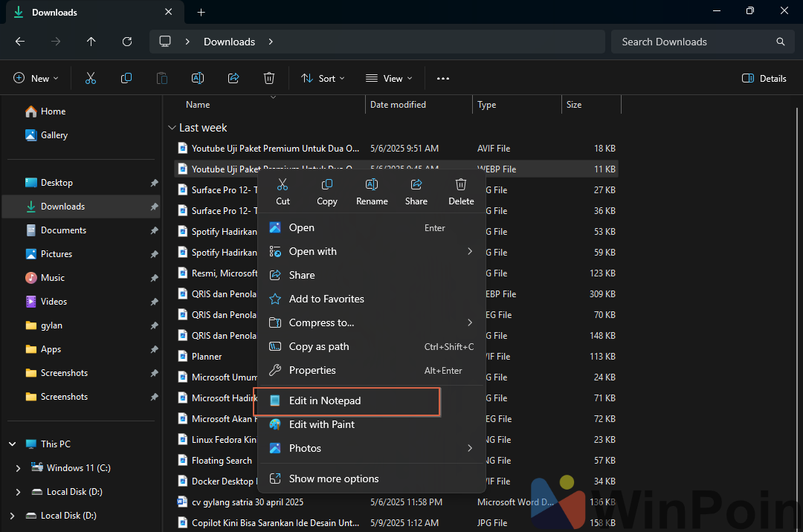Refresh the Downloads folder
Image resolution: width=803 pixels, height=532 pixels.
coord(127,42)
